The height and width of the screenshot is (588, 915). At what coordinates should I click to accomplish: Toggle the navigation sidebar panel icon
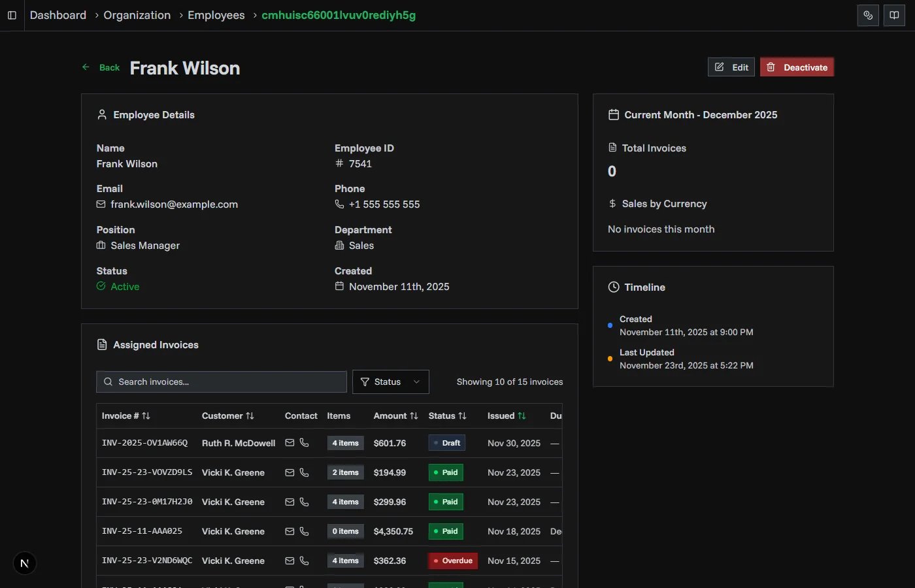pyautogui.click(x=12, y=15)
